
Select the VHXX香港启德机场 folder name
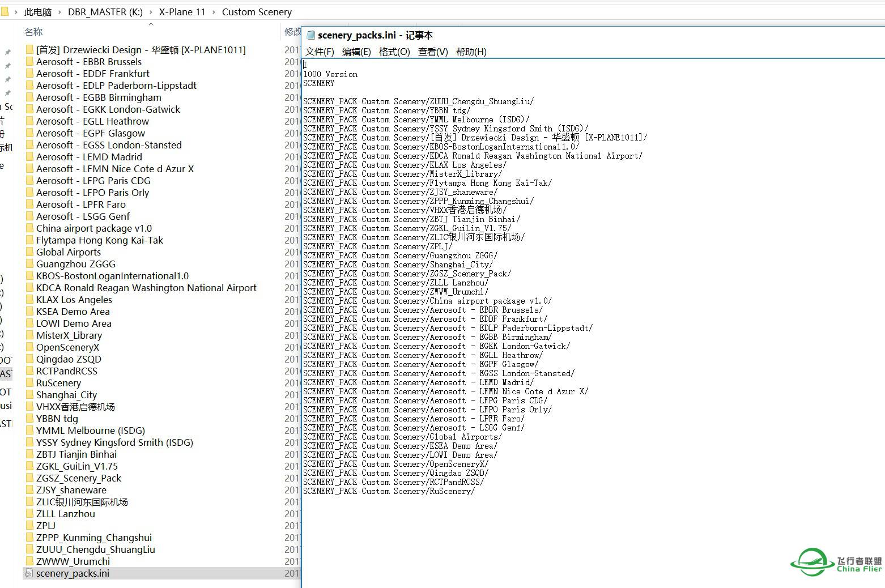pos(75,407)
